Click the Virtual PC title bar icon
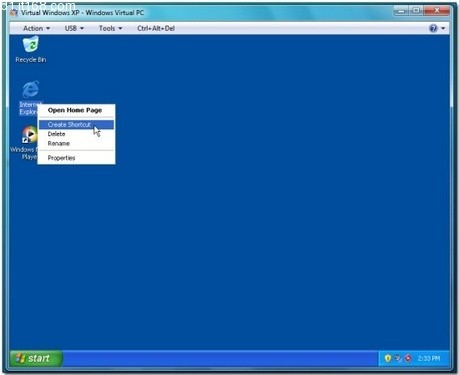This screenshot has width=459, height=375. [14, 13]
